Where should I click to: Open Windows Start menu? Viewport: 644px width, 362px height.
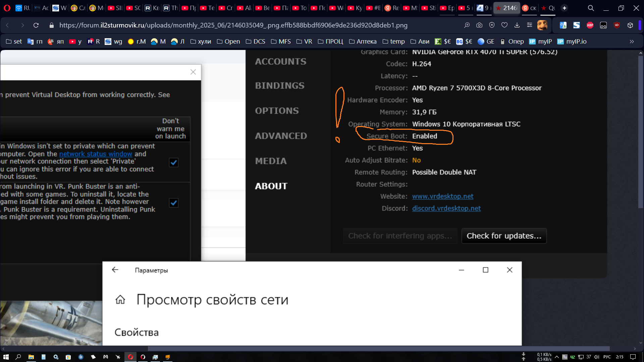coord(6,357)
